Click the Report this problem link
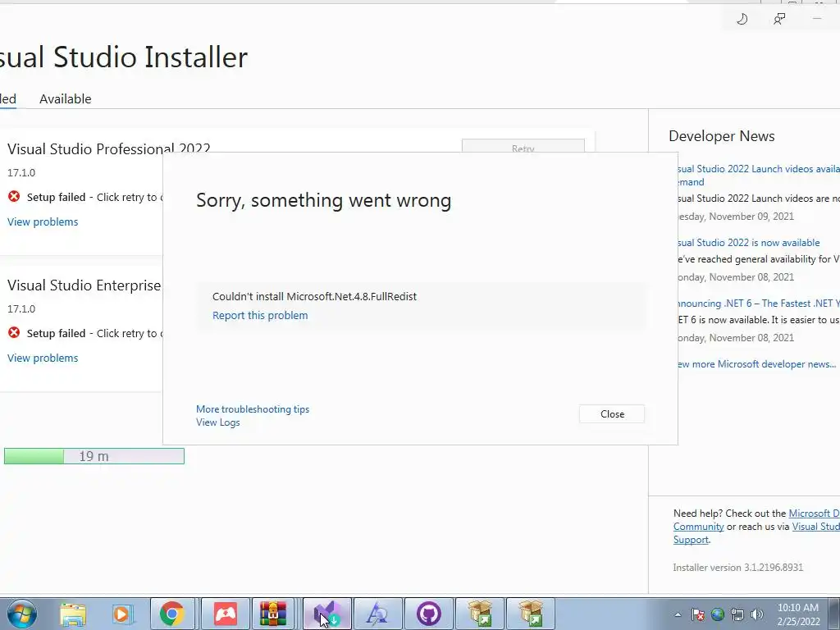 point(260,316)
